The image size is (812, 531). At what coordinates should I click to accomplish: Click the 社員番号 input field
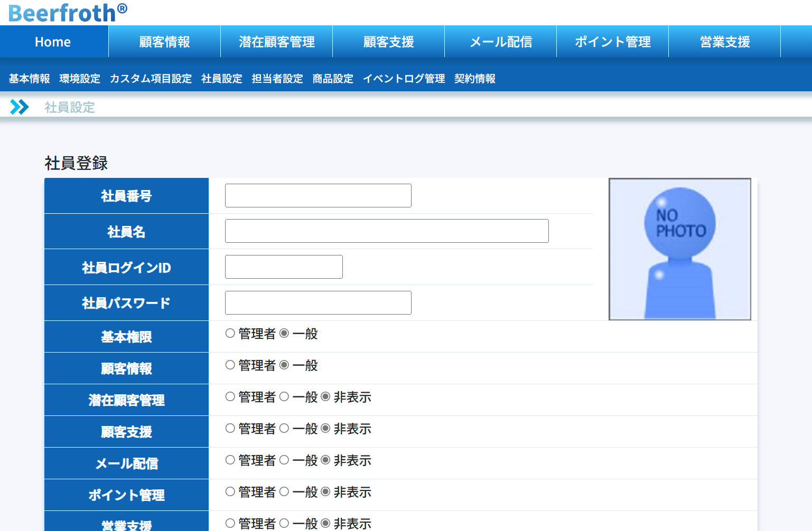point(318,195)
